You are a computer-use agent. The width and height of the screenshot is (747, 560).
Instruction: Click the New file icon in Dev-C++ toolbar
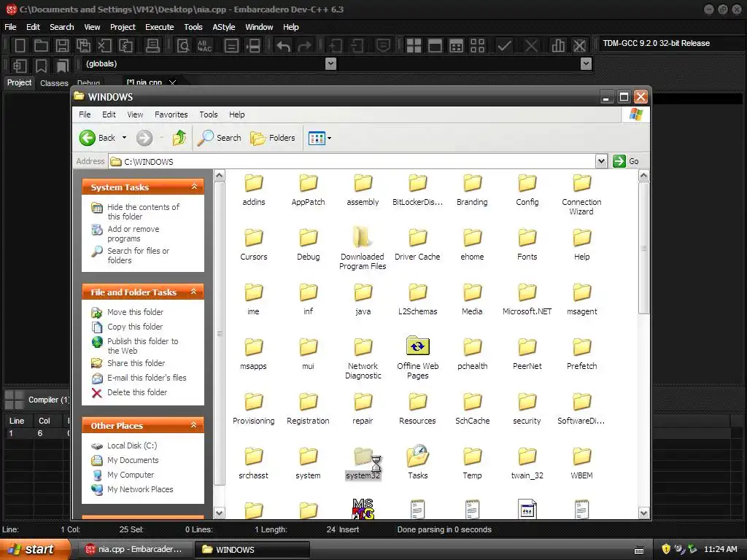[x=20, y=46]
